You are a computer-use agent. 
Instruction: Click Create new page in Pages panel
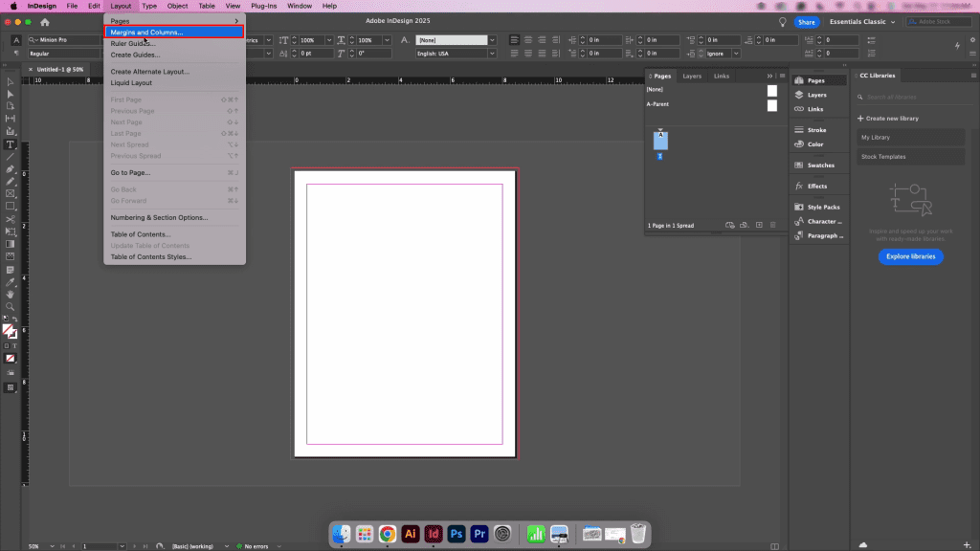[759, 225]
